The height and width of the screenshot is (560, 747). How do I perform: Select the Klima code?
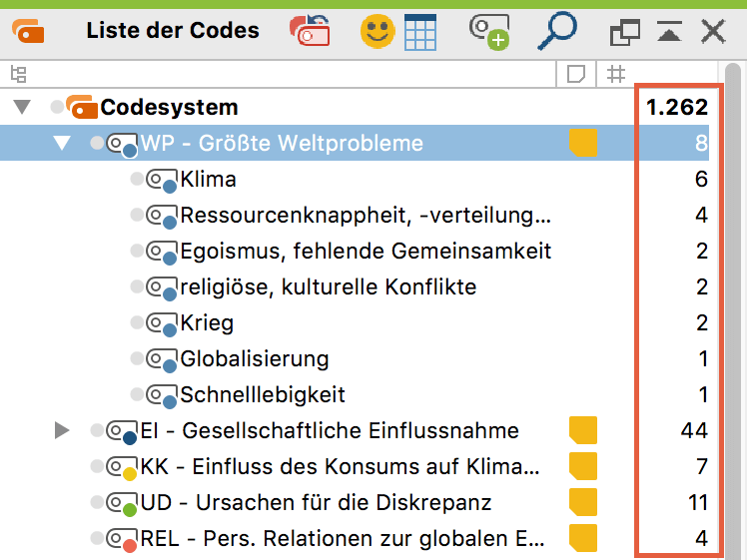pyautogui.click(x=208, y=180)
